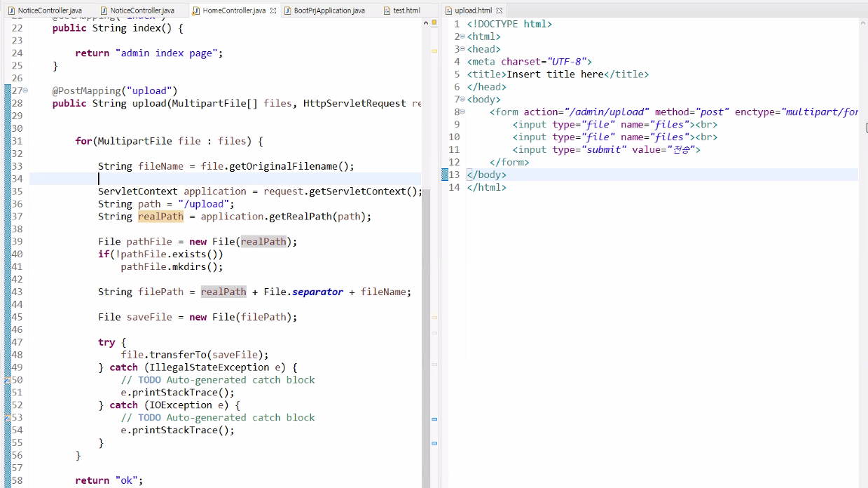This screenshot has height=488, width=868.
Task: Click the scroll-up arrow of HomeController editor
Action: point(425,23)
